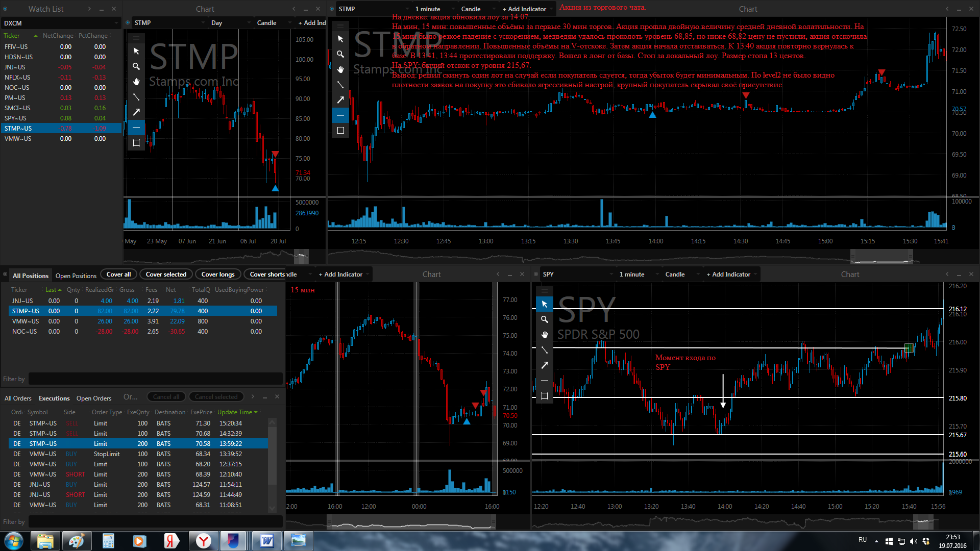Open Add Indicator dropdown in SPY chart
Screen dimensions: 980x551
(732, 274)
